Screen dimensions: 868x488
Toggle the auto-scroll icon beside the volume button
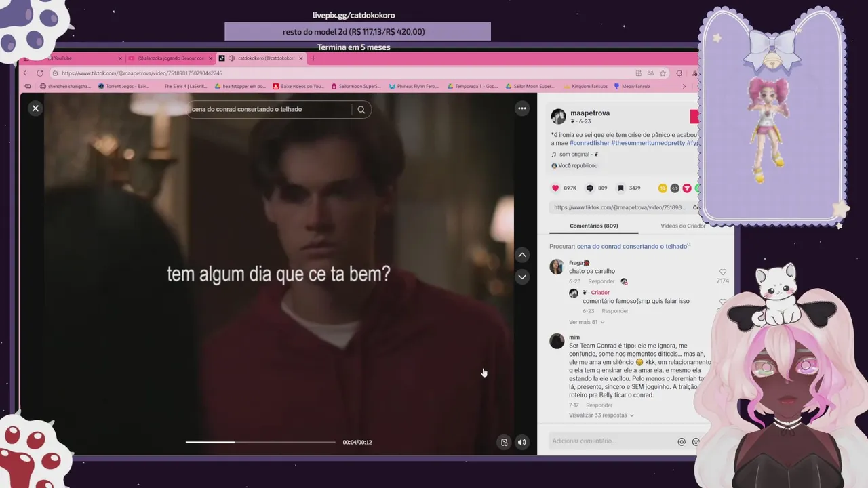pyautogui.click(x=504, y=442)
